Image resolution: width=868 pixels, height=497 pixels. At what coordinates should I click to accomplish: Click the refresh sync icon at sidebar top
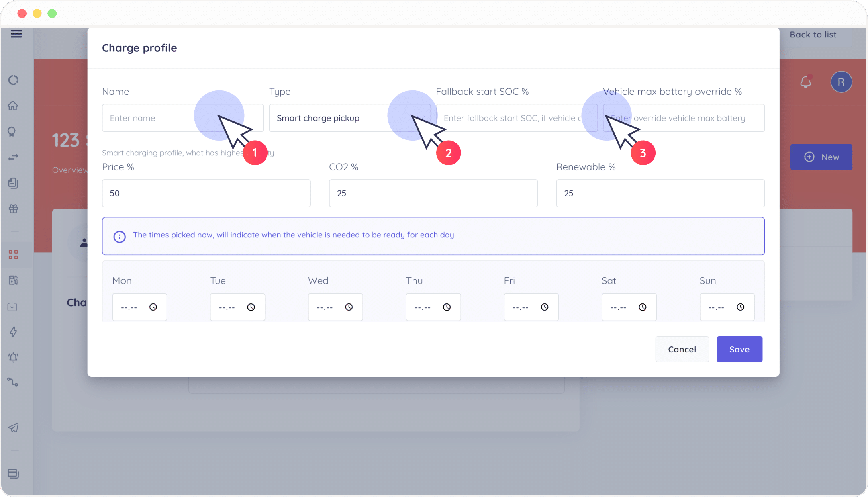14,80
